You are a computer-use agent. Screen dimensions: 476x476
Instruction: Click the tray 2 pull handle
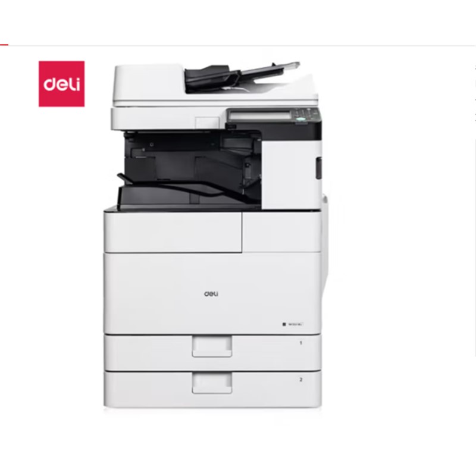(x=212, y=383)
